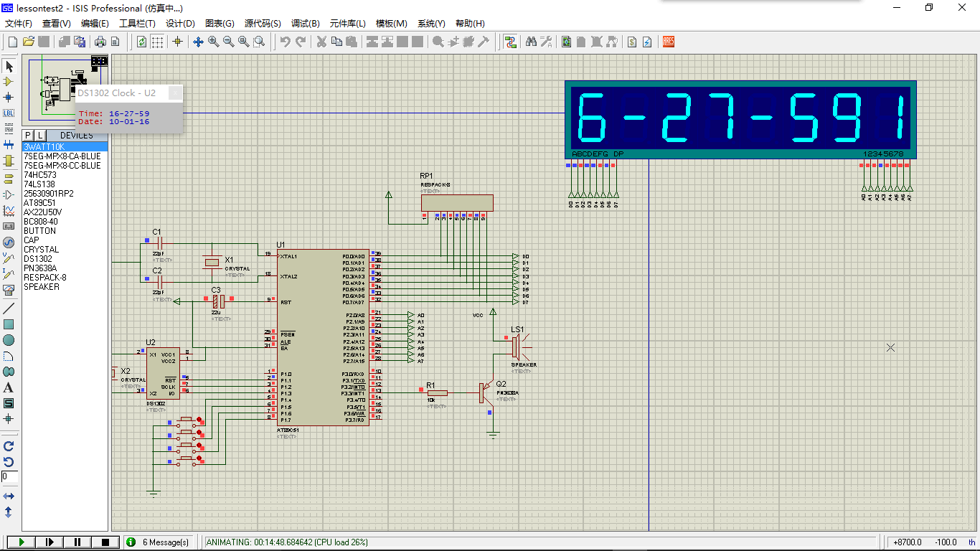Image resolution: width=980 pixels, height=551 pixels.
Task: Select SPEAKER in devices list
Action: [65, 287]
